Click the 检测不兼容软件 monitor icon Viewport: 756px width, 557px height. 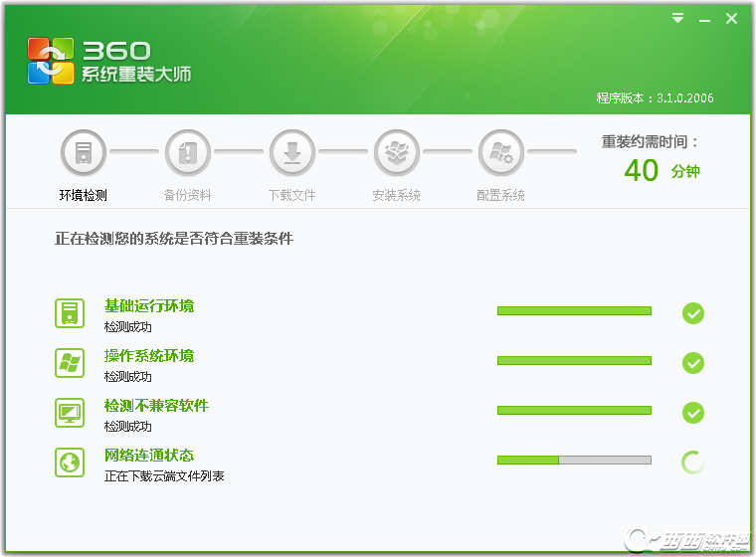tap(70, 413)
